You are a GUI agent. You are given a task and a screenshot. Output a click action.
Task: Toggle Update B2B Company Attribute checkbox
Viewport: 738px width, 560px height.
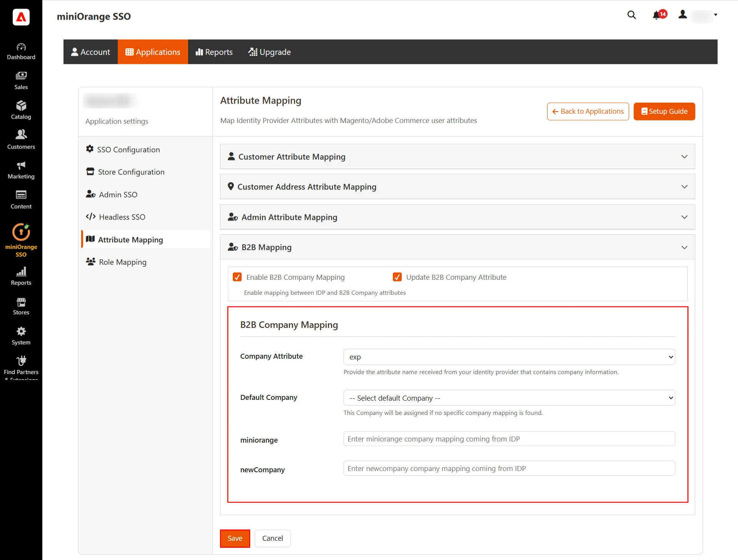coord(397,277)
